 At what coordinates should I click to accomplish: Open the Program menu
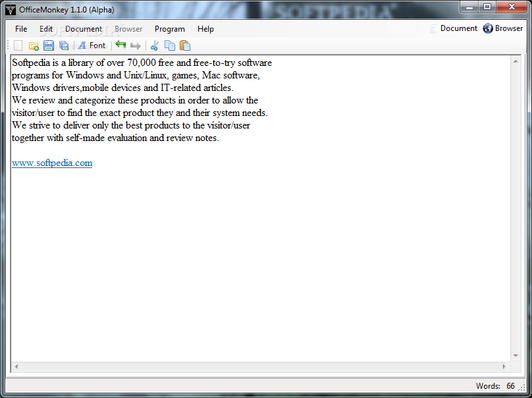[170, 29]
